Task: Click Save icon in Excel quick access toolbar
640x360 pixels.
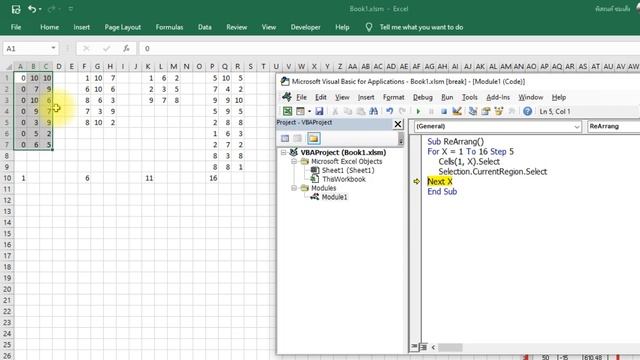Action: click(x=16, y=9)
